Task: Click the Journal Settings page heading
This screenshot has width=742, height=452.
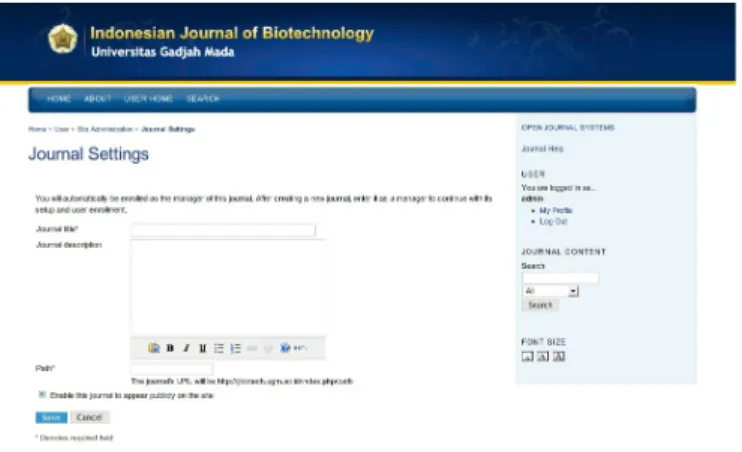Action: pos(88,154)
